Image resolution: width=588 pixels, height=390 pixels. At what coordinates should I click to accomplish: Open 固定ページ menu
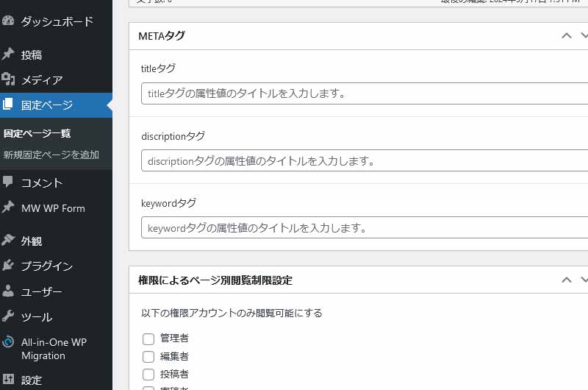57,105
